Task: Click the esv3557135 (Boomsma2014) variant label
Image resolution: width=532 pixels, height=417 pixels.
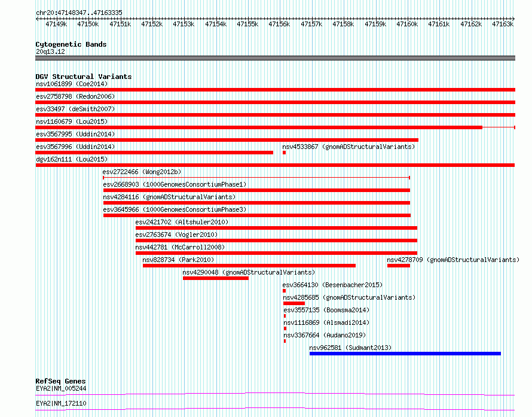Action: tap(326, 310)
